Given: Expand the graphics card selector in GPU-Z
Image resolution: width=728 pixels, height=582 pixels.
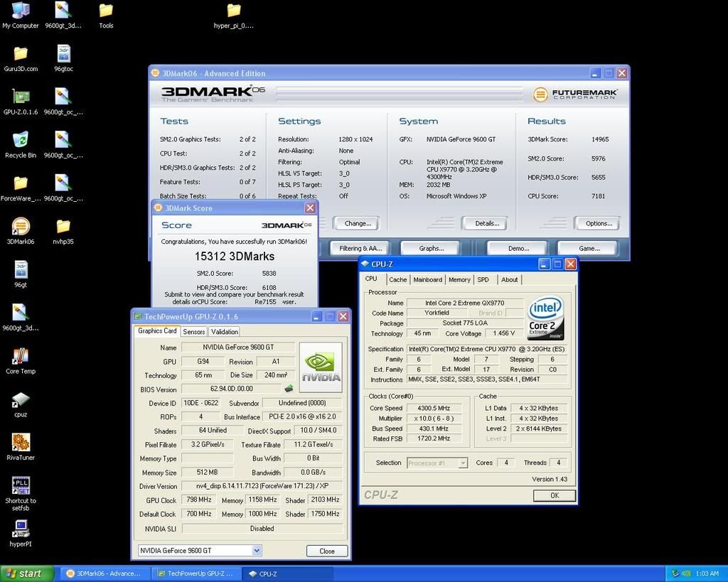Looking at the screenshot, I should pos(257,550).
